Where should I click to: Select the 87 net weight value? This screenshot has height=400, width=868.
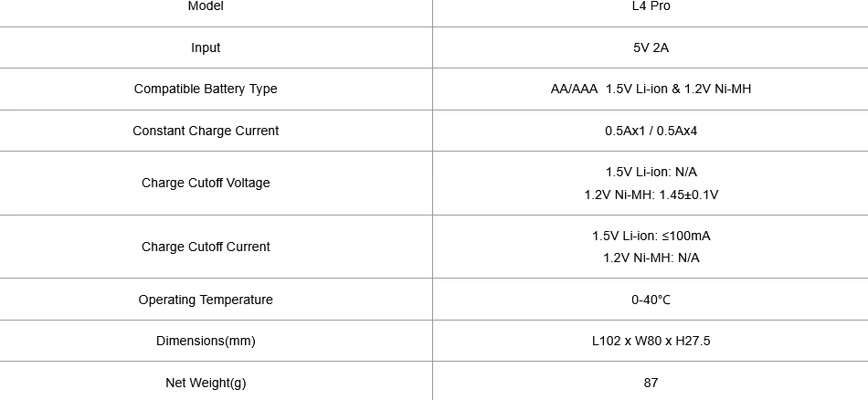coord(651,383)
